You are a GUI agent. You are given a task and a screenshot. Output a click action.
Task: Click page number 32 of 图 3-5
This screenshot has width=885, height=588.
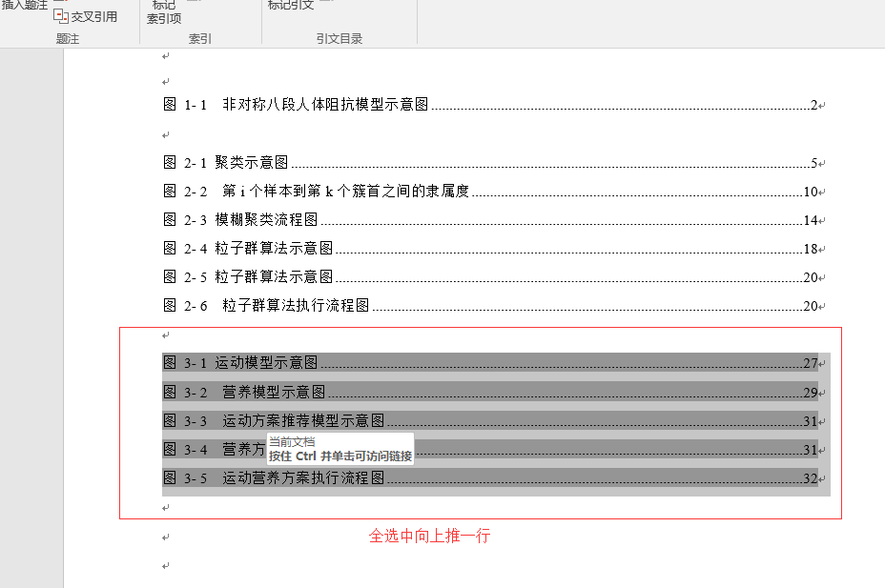pyautogui.click(x=811, y=478)
